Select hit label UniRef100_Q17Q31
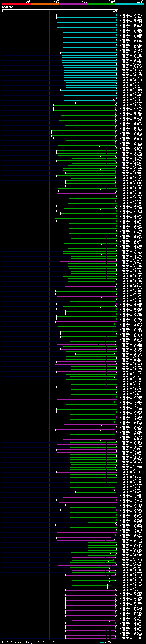 131,565
